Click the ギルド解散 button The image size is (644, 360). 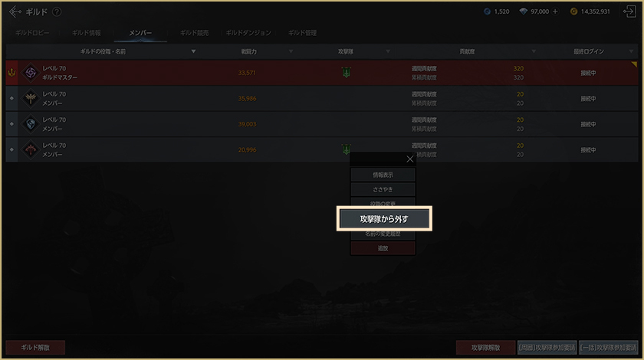pyautogui.click(x=35, y=347)
